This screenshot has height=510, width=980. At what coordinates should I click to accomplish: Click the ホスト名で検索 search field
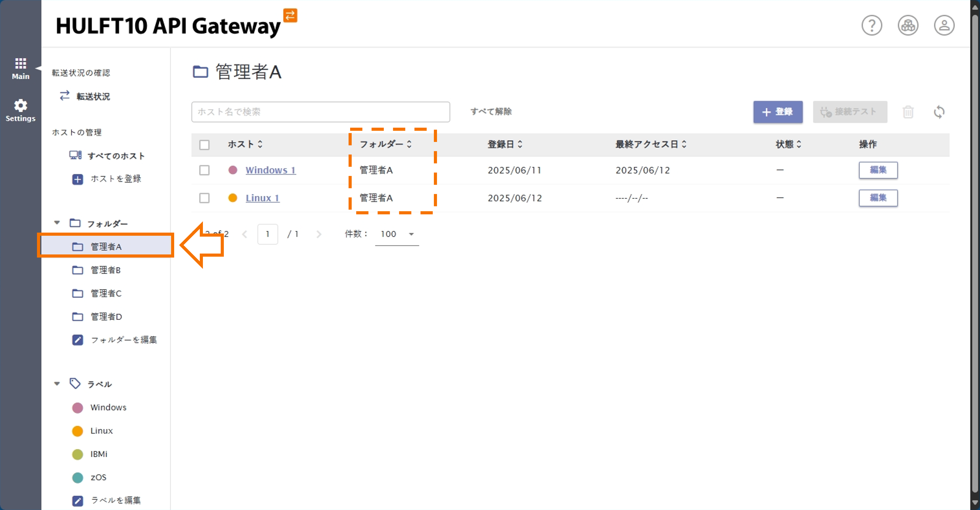(320, 112)
